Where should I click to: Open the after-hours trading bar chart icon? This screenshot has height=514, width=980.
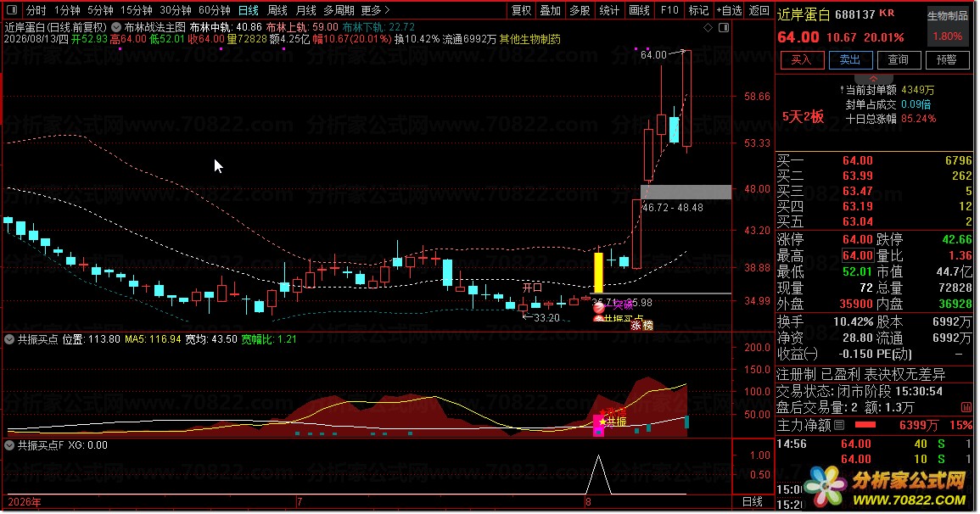(x=966, y=407)
